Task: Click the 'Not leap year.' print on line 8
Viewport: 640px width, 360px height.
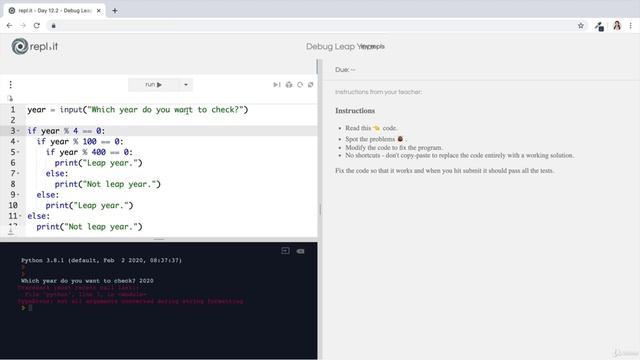Action: (108, 184)
